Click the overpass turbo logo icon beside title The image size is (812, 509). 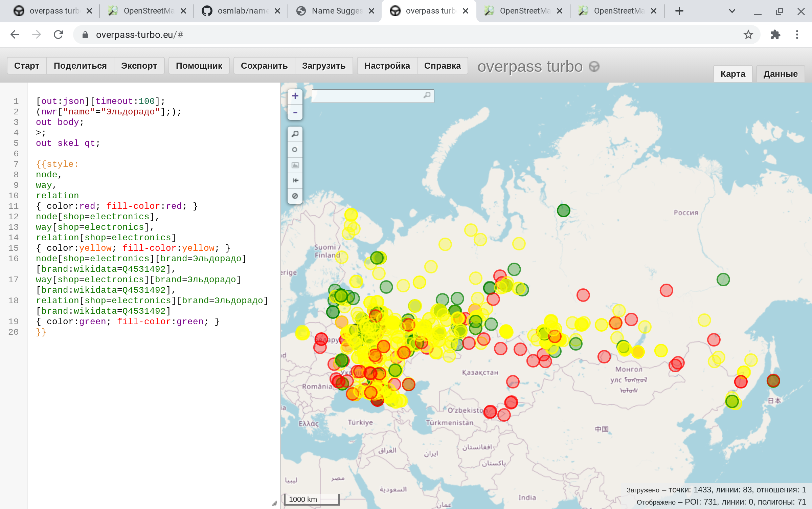[594, 66]
